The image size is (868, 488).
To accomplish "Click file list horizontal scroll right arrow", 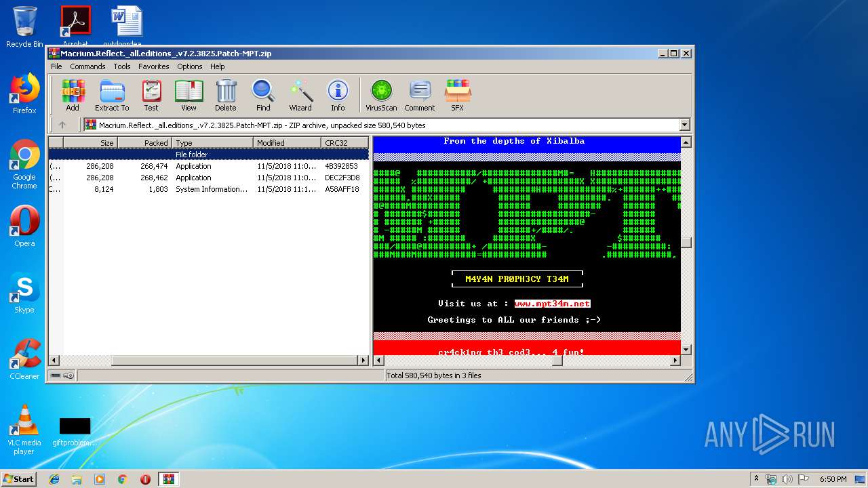I will pos(363,361).
